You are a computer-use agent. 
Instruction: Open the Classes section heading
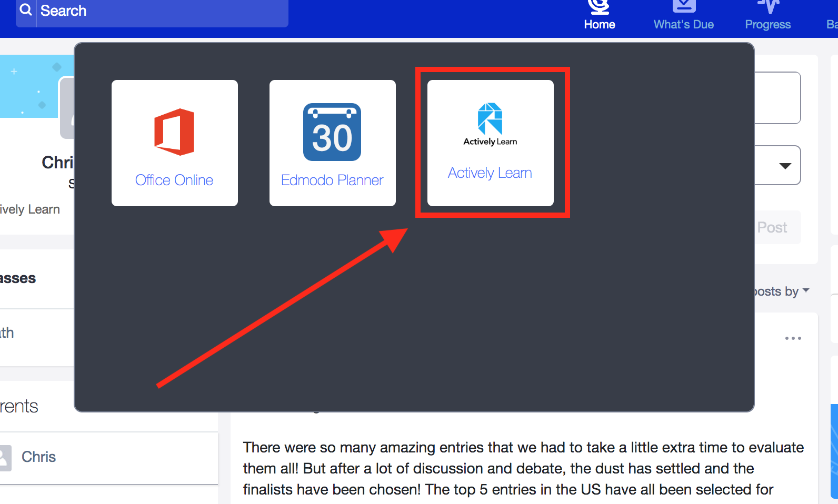18,278
